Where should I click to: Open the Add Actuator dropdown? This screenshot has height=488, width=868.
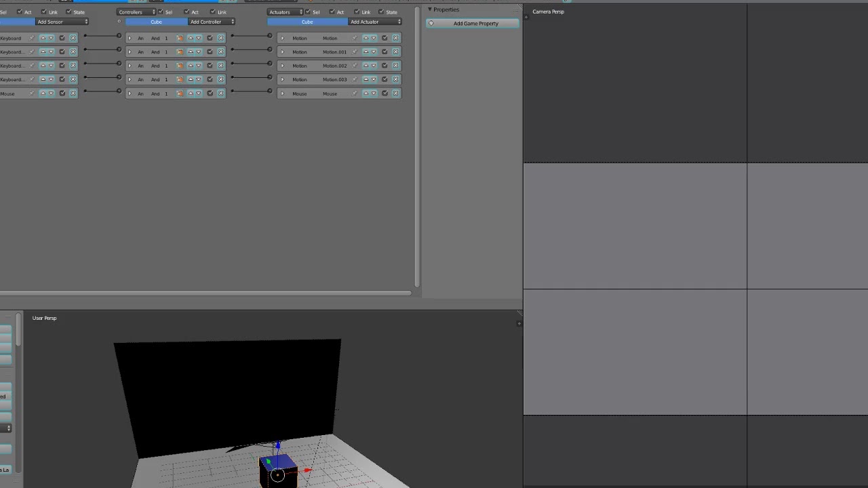pyautogui.click(x=375, y=22)
